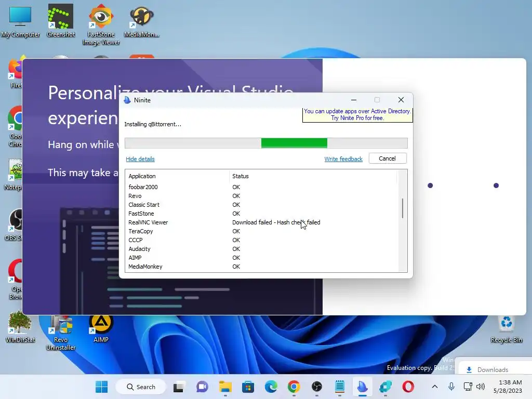Select the TeraCopy row
The height and width of the screenshot is (399, 532).
tap(261, 231)
